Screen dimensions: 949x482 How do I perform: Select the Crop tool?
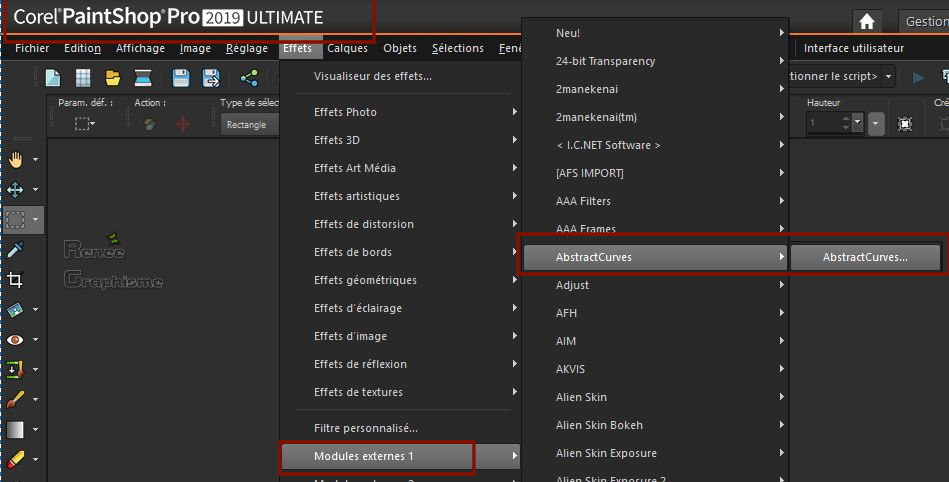point(15,279)
